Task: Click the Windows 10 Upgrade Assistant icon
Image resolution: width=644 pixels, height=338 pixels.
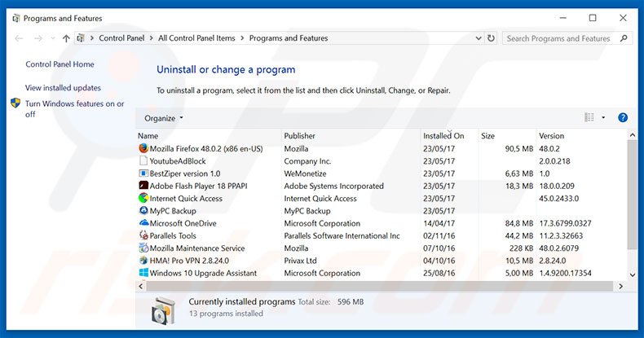Action: pos(143,274)
